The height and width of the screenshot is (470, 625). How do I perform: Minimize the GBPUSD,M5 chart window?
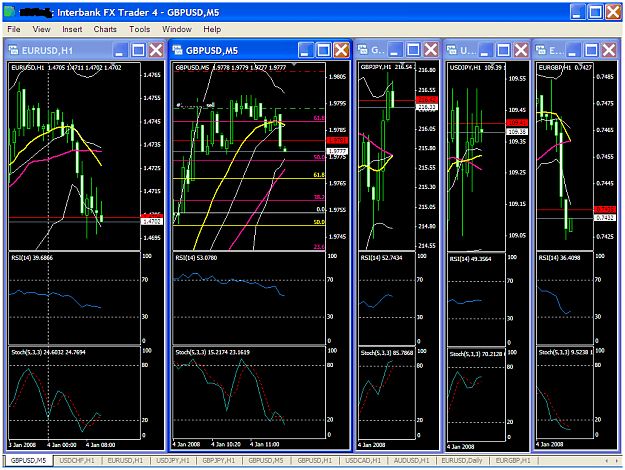(305, 50)
